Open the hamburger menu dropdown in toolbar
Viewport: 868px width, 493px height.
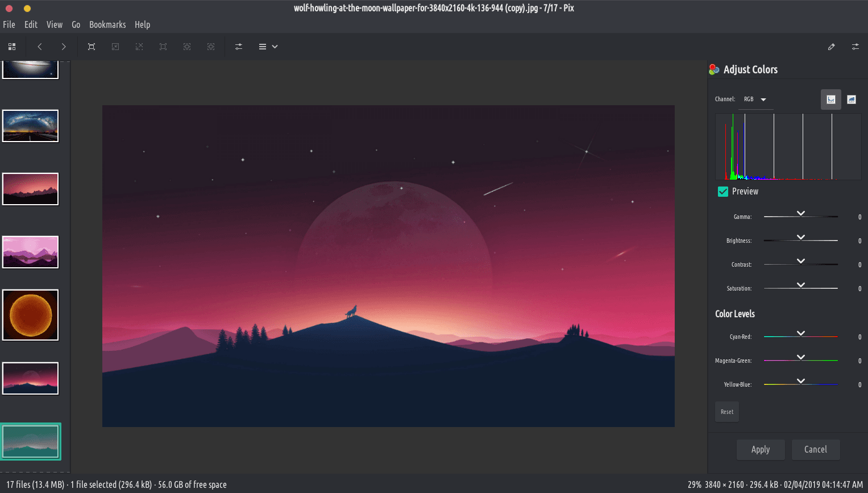pyautogui.click(x=268, y=47)
